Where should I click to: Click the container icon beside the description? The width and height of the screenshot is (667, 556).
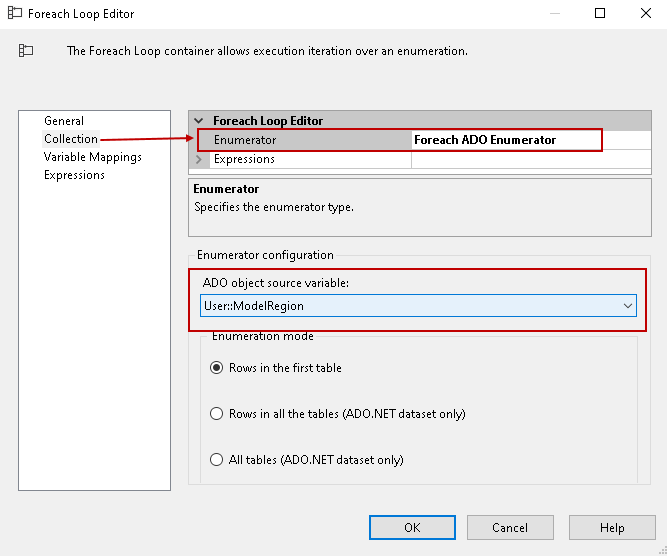tap(26, 50)
